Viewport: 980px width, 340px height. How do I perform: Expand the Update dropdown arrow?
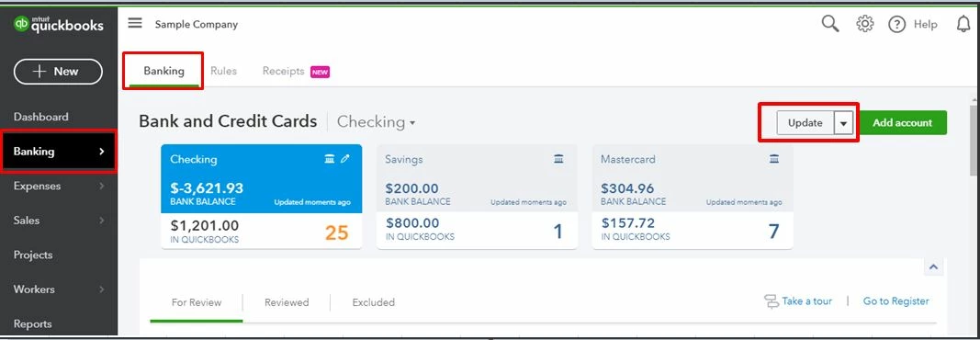pyautogui.click(x=844, y=123)
